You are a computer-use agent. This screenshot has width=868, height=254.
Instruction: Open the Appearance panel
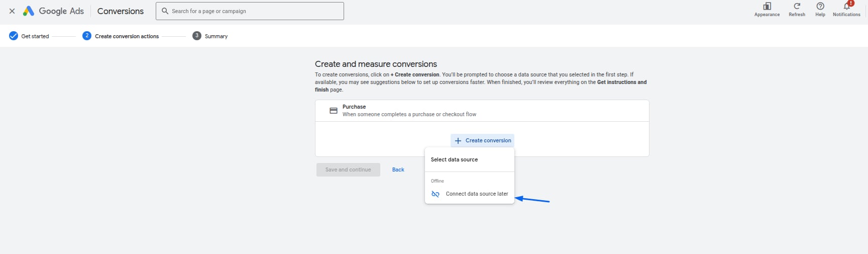[x=767, y=9]
